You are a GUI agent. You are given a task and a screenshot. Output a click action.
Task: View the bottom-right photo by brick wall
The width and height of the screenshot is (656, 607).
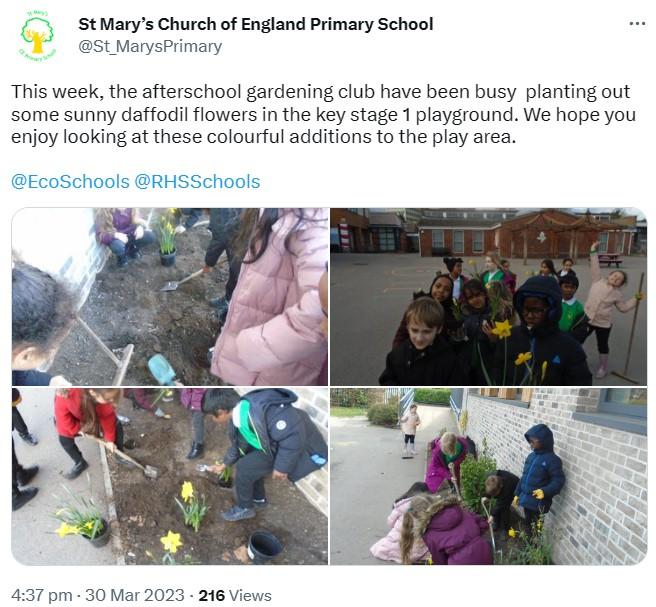488,476
